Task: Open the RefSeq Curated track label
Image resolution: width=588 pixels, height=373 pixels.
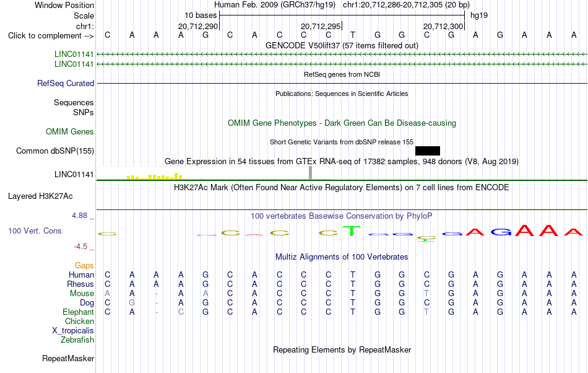Action: (x=66, y=83)
